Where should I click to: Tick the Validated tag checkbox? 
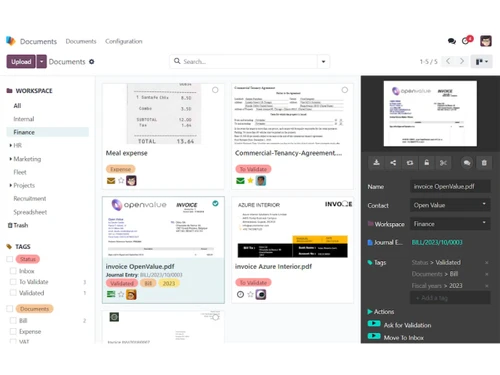click(x=13, y=293)
